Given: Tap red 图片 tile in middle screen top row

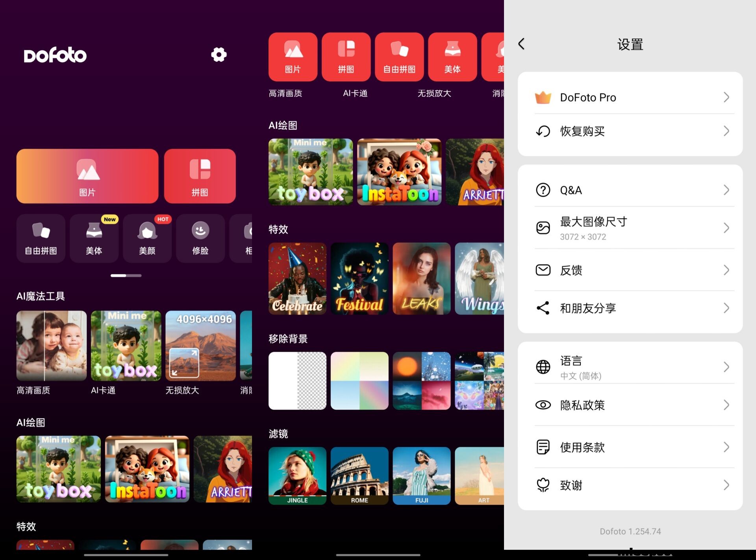Looking at the screenshot, I should click(x=293, y=57).
